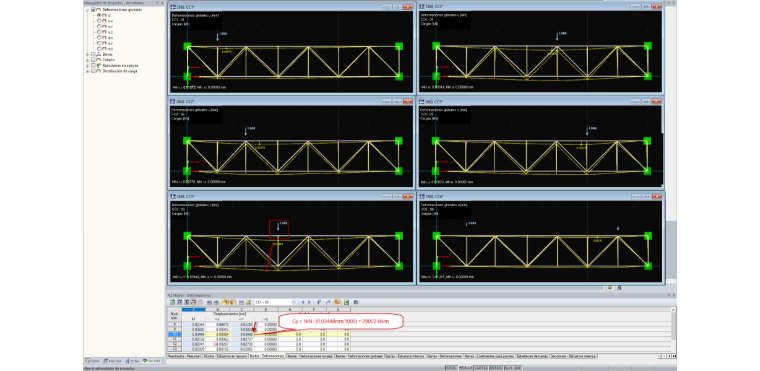Close the project navigator panel

point(162,3)
